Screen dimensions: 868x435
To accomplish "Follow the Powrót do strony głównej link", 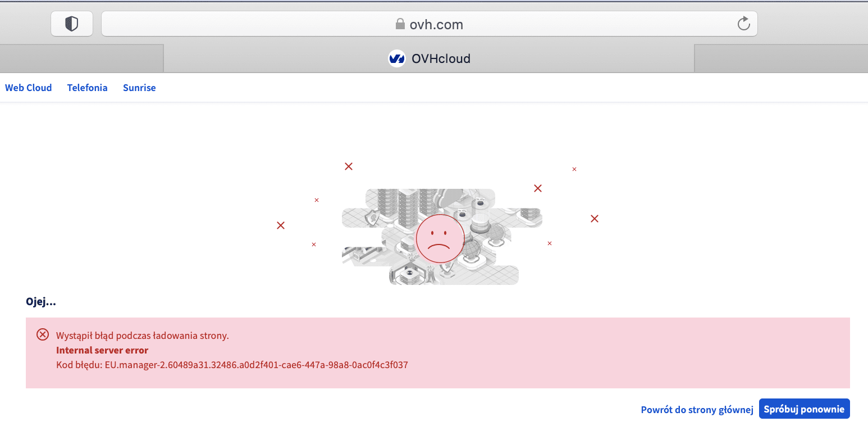I will 697,410.
